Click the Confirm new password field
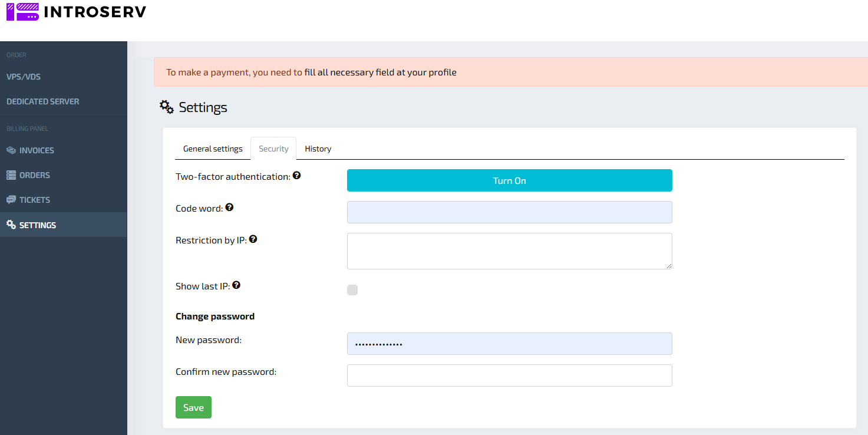 pyautogui.click(x=509, y=375)
